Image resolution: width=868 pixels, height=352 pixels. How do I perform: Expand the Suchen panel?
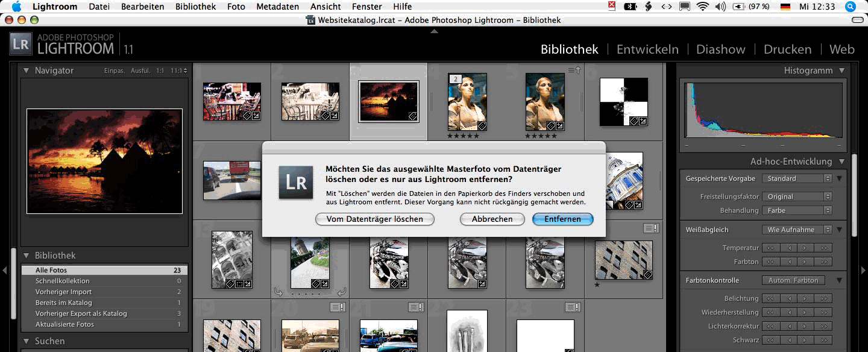pyautogui.click(x=26, y=341)
